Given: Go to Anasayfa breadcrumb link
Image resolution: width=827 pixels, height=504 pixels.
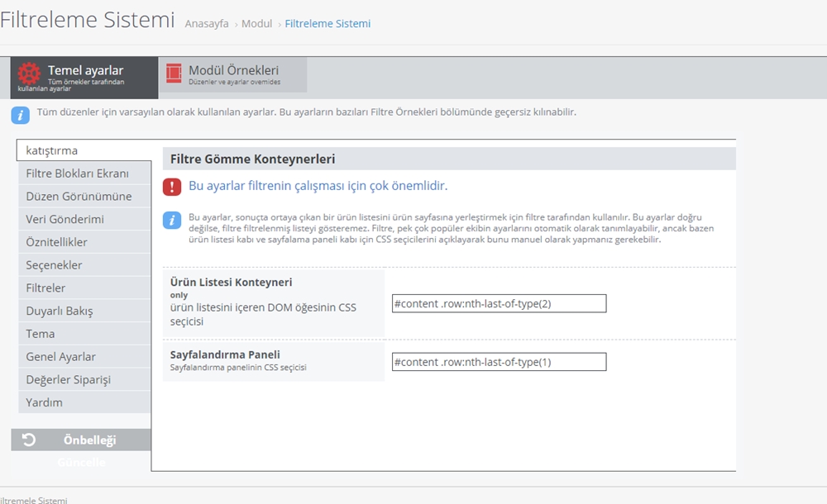Looking at the screenshot, I should click(207, 24).
